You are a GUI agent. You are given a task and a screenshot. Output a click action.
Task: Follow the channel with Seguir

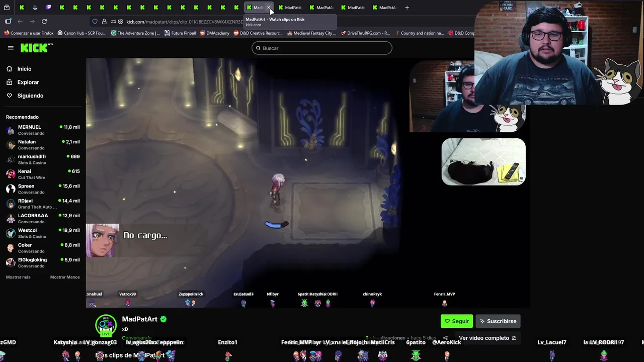(x=457, y=321)
